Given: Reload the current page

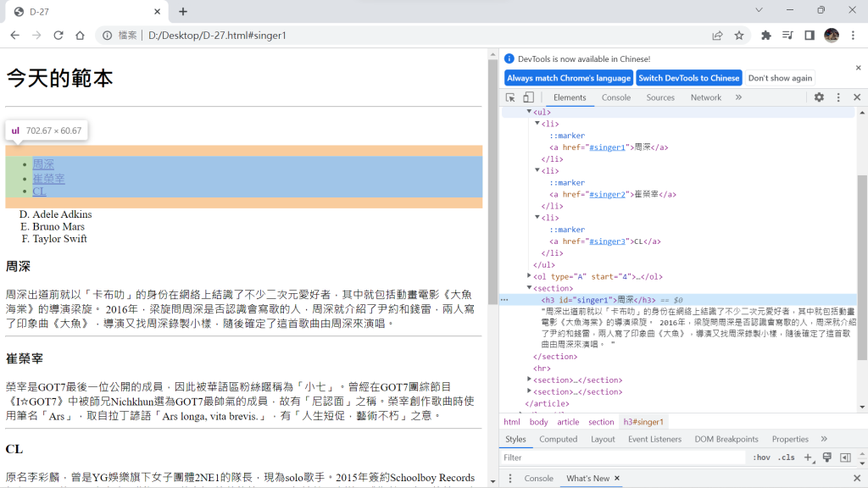Looking at the screenshot, I should tap(58, 36).
